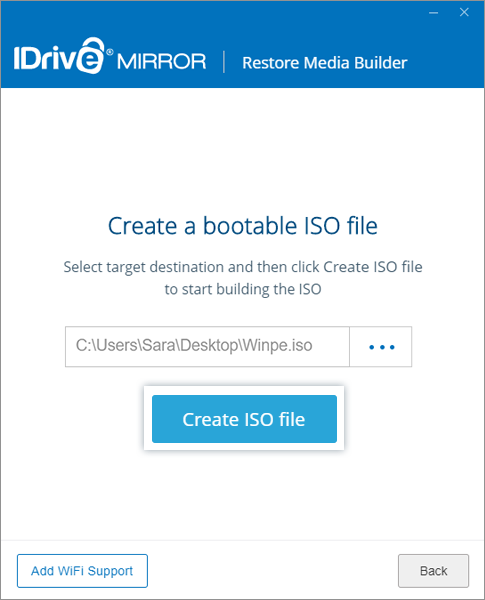
Task: Click the registered trademark symbol near the logo
Action: 110,52
